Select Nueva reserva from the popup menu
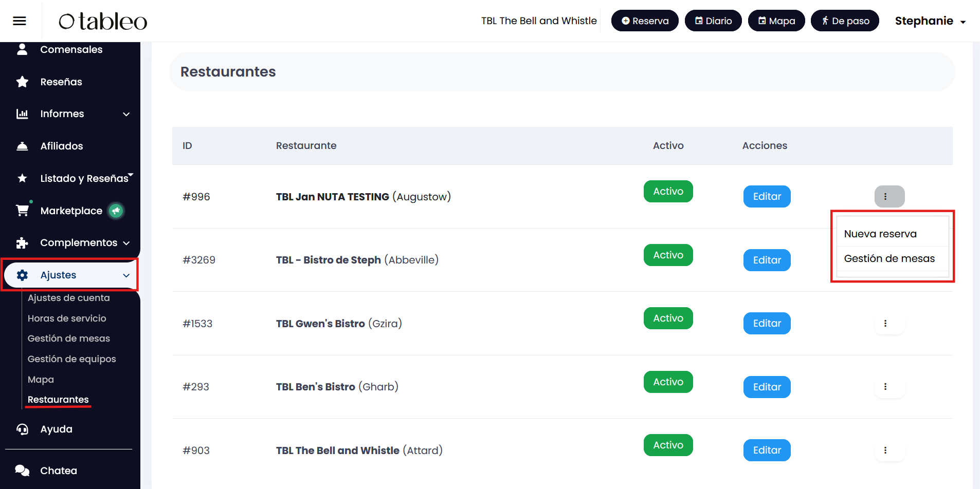980x489 pixels. point(880,234)
